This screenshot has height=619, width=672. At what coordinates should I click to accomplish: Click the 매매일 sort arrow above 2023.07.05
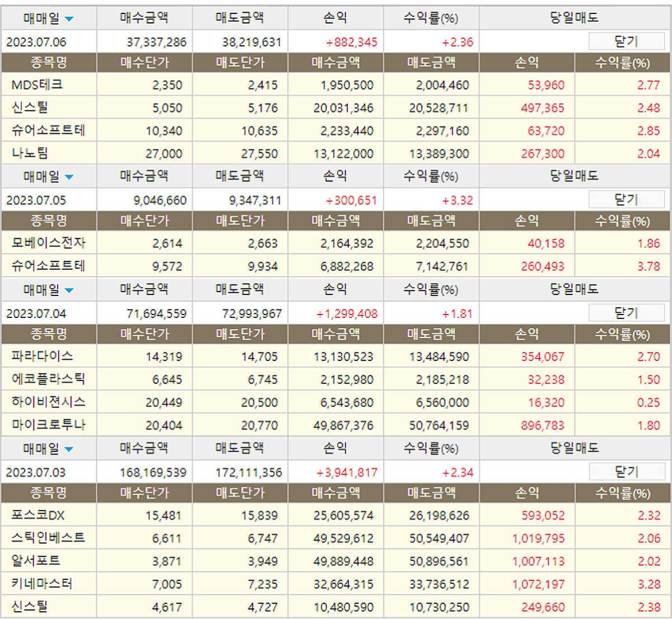click(69, 177)
